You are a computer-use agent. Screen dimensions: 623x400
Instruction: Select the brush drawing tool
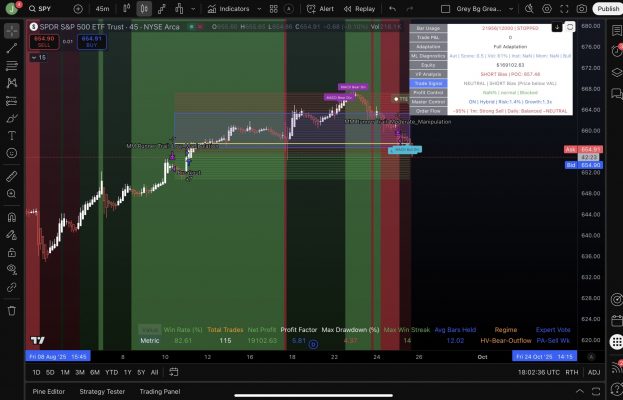12,118
